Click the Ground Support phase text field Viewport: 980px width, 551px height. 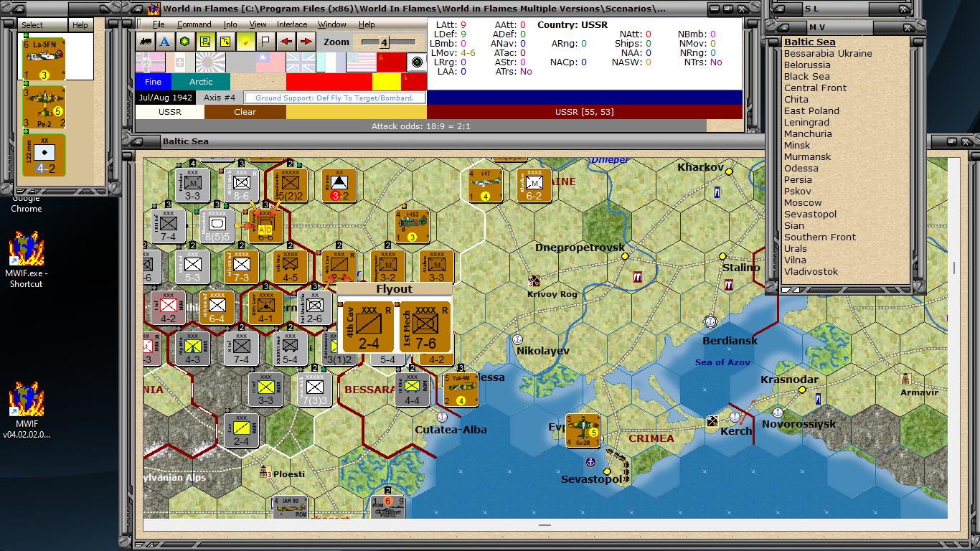coord(335,98)
